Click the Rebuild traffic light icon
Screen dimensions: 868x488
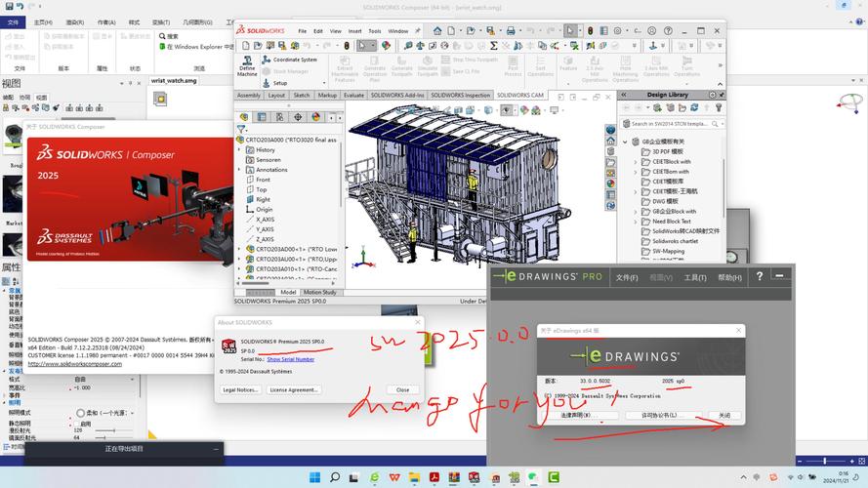[590, 31]
